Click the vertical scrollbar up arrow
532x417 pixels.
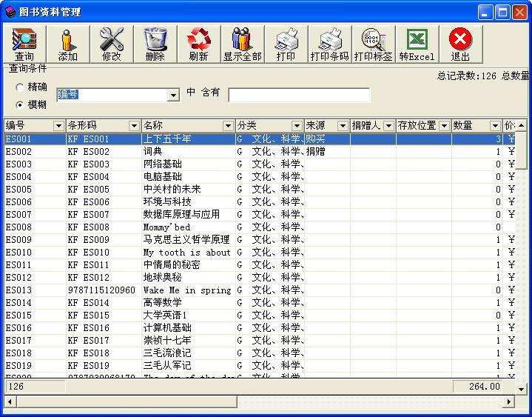point(521,126)
